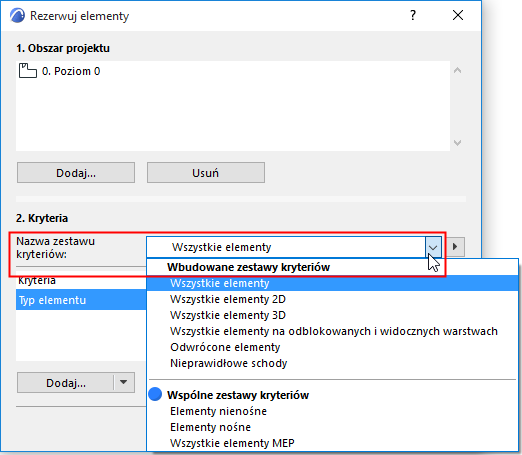Click the blue circle shared criteria icon

[x=155, y=394]
